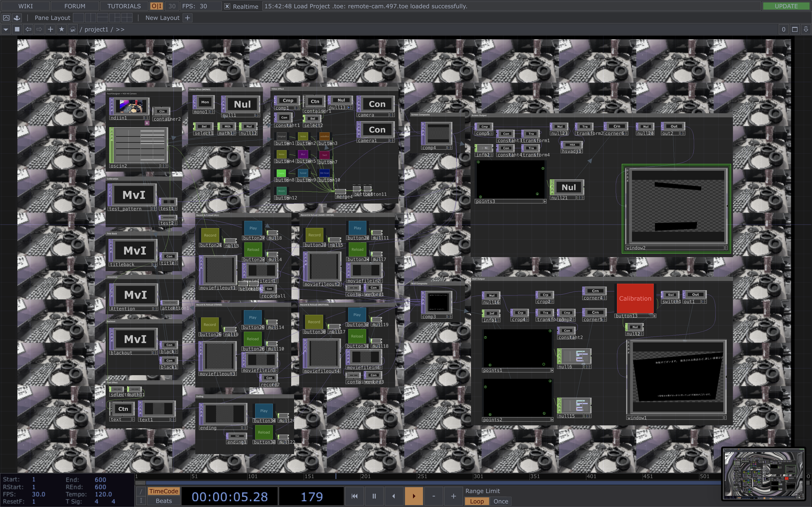Open the pane type dropdown arrow

pyautogui.click(x=6, y=29)
